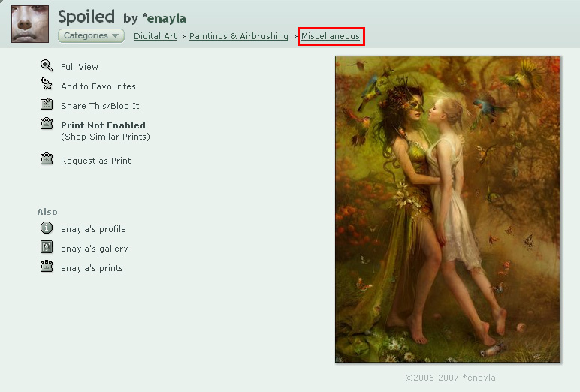Open the Digital Art category link
This screenshot has height=392, width=580.
[x=155, y=36]
